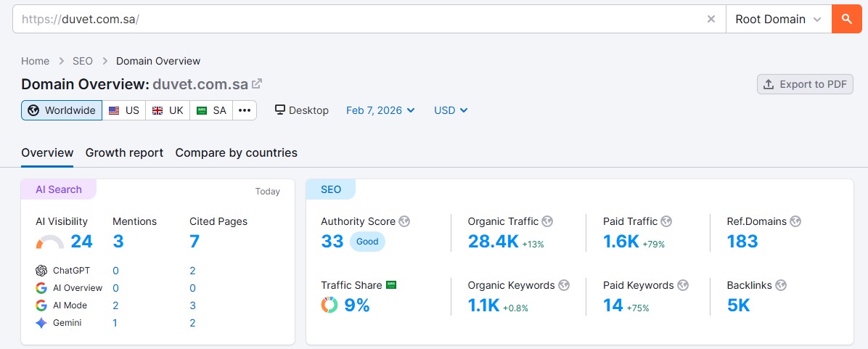
Task: Click the orange search magnifier button
Action: tap(846, 19)
